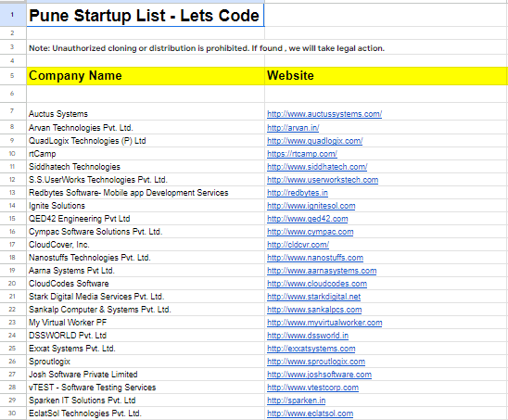Go to the myvirtualworker.com link
Image resolution: width=508 pixels, height=420 pixels.
click(x=324, y=323)
